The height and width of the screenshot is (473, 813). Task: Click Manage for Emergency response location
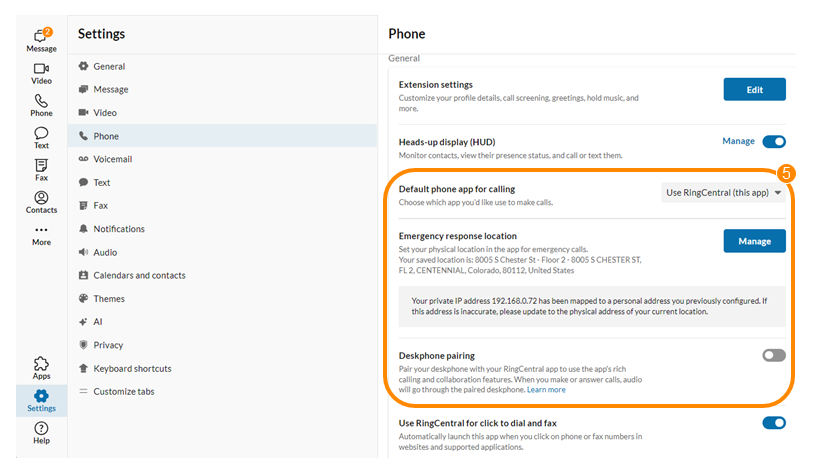point(754,241)
